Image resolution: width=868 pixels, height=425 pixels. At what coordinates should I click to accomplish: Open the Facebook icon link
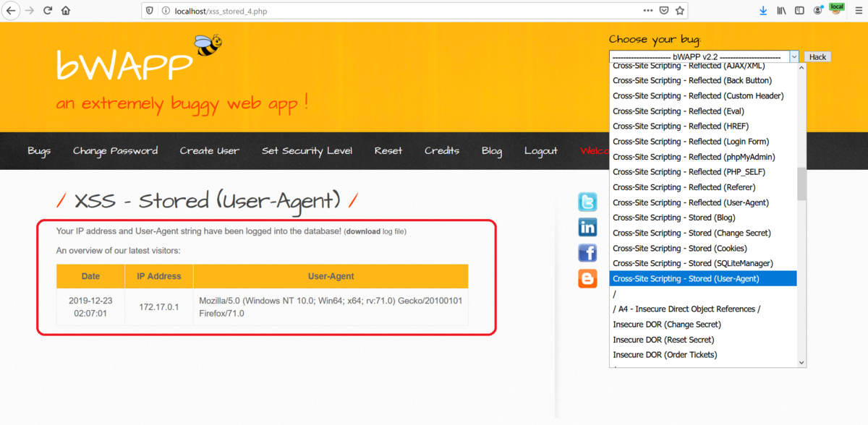pyautogui.click(x=587, y=252)
